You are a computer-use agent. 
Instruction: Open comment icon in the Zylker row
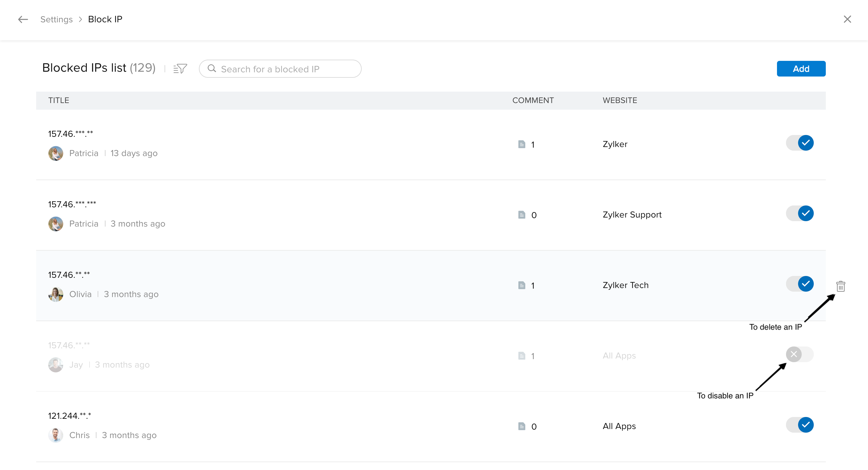[x=522, y=144]
